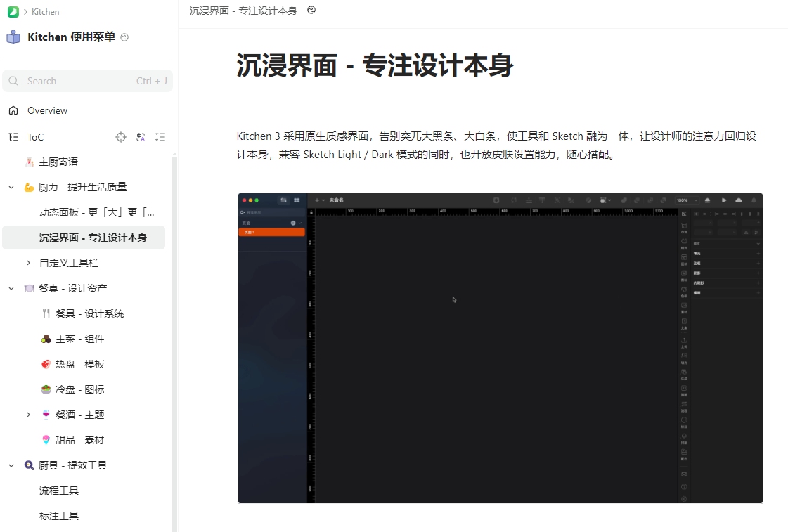Image resolution: width=788 pixels, height=532 pixels.
Task: Expand the 餐酒 - 主题 item
Action: 28,415
